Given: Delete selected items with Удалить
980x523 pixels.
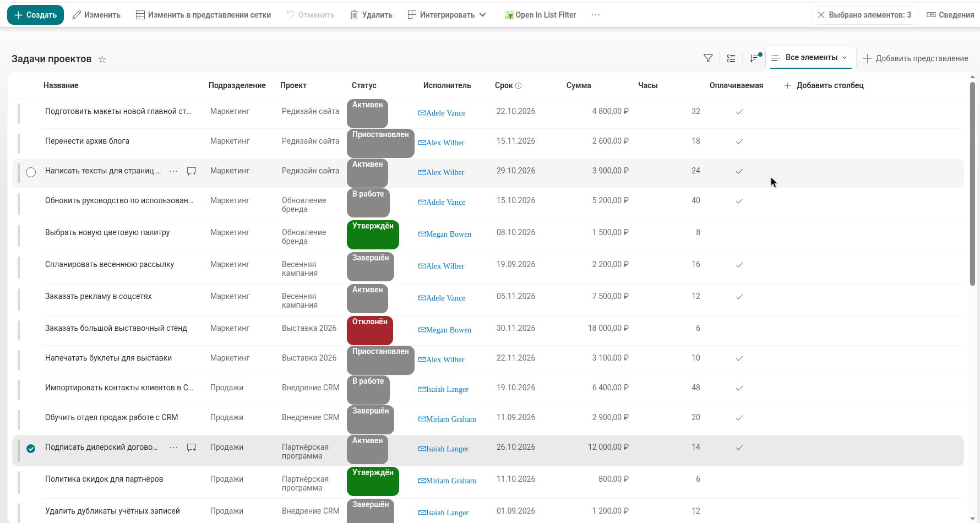Looking at the screenshot, I should 372,15.
